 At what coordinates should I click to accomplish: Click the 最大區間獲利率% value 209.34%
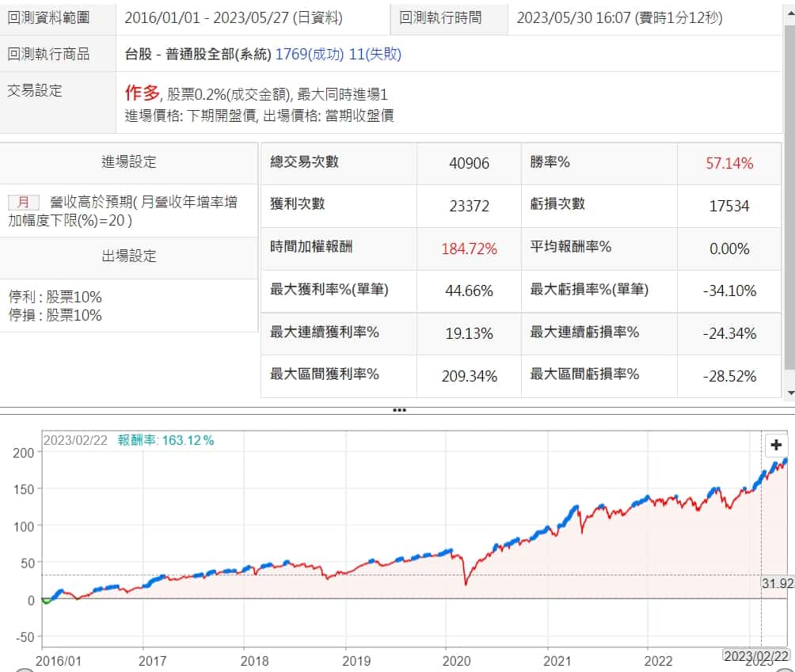tap(470, 376)
